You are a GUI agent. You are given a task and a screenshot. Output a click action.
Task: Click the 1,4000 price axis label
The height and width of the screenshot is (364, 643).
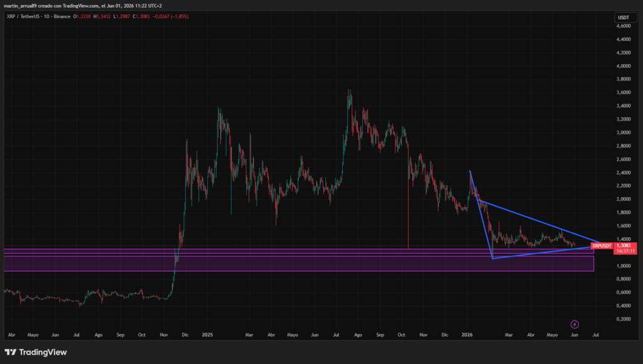624,239
